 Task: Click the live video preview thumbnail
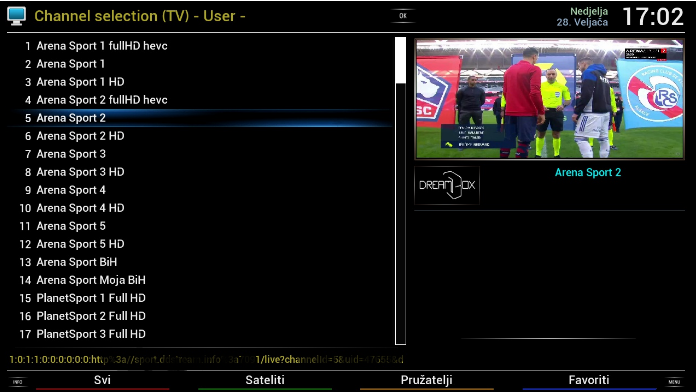(549, 99)
